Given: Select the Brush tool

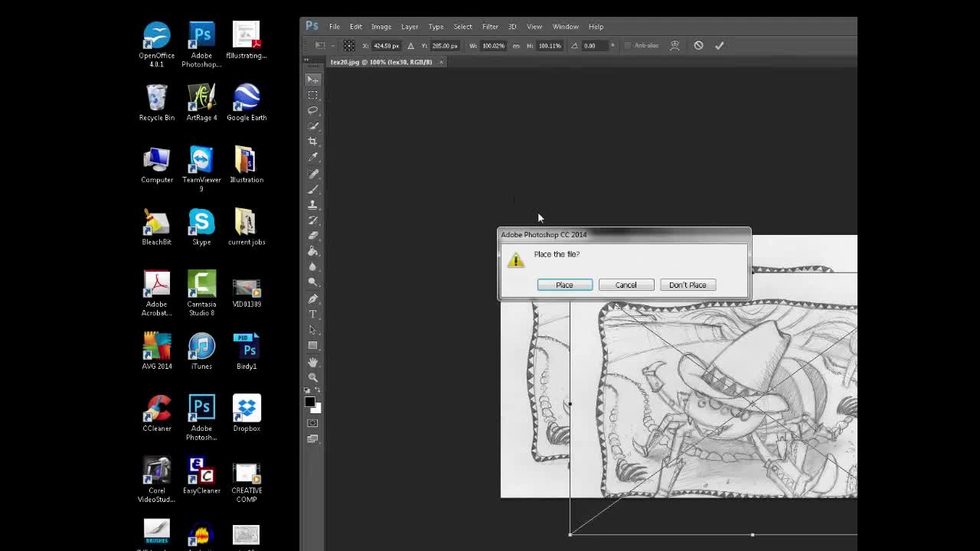Looking at the screenshot, I should (x=312, y=189).
